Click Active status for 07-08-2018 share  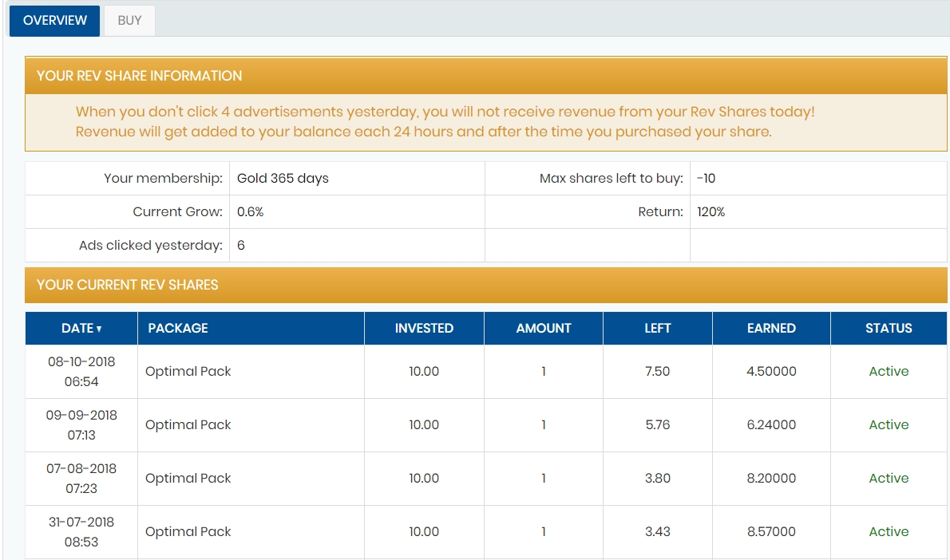coord(889,479)
